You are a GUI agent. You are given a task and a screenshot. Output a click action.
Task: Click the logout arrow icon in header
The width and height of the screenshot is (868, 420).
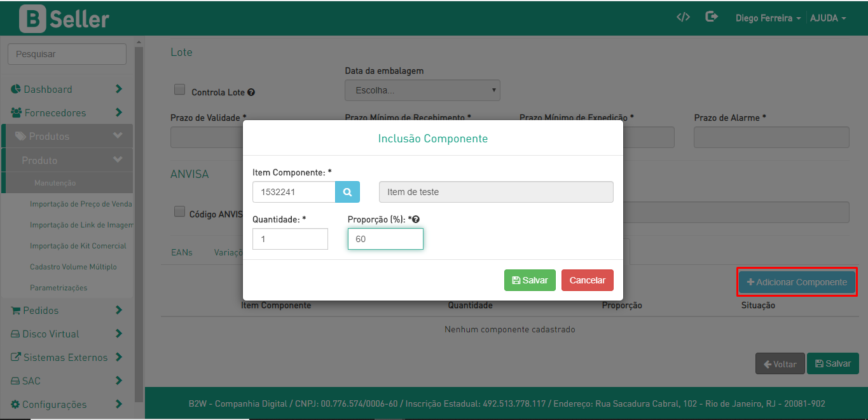click(x=712, y=17)
